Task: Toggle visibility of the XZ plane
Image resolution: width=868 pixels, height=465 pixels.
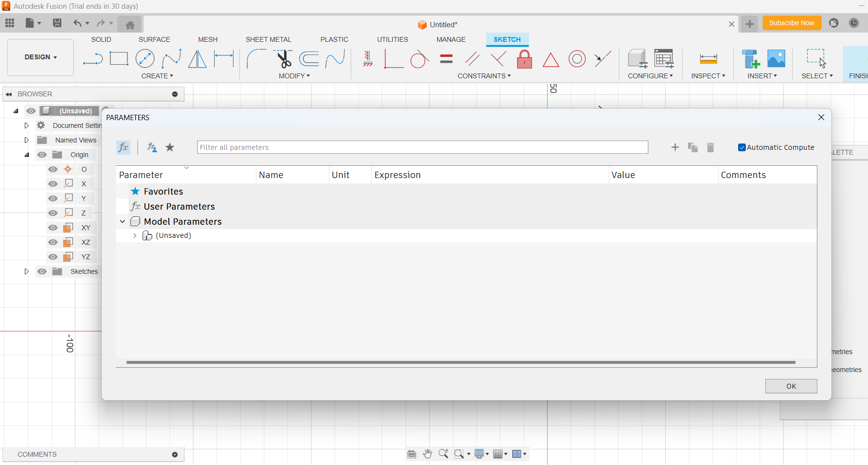Action: tap(53, 242)
